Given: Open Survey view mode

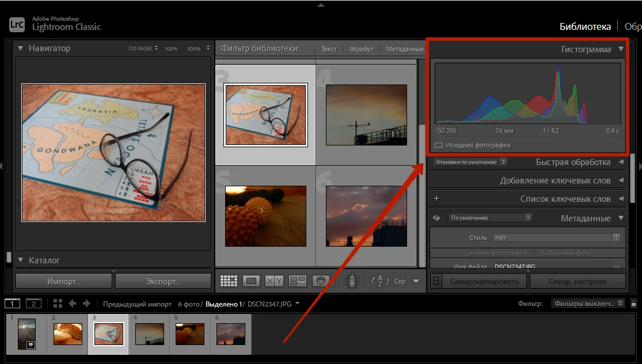Looking at the screenshot, I should [x=298, y=281].
